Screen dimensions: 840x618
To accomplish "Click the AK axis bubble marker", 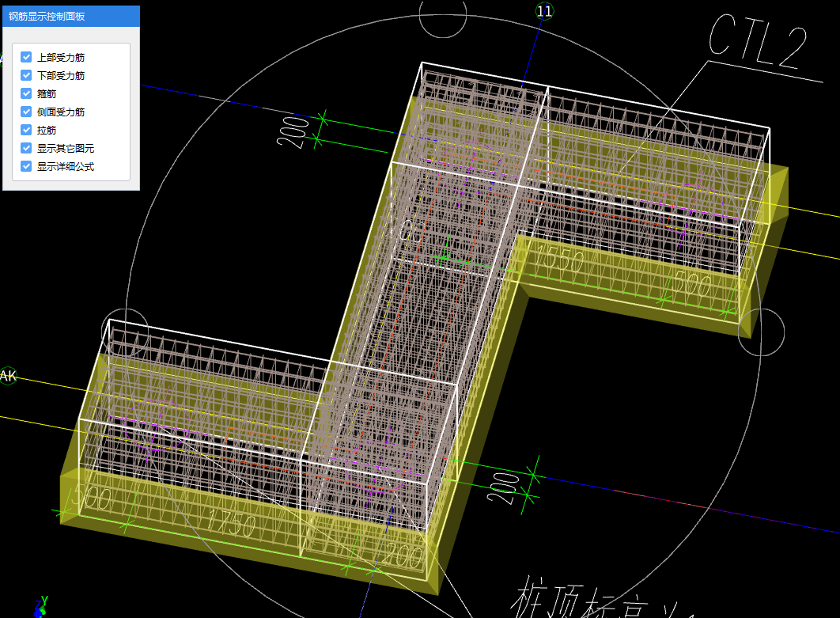I will click(8, 376).
